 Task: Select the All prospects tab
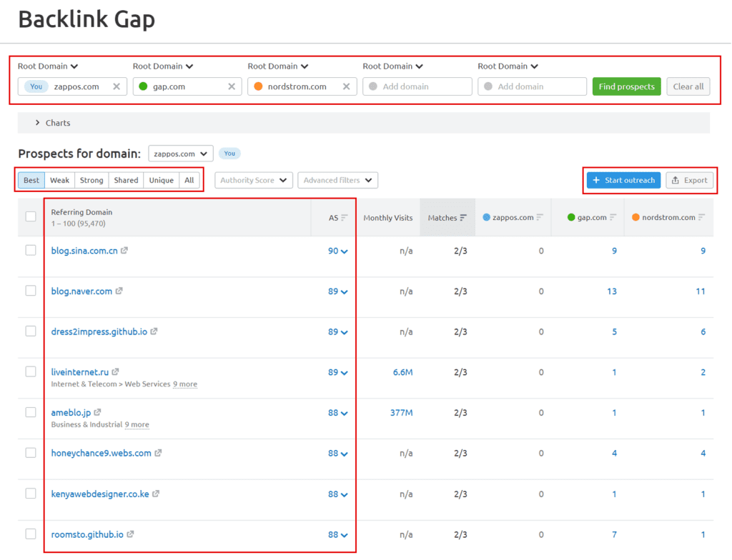point(189,180)
